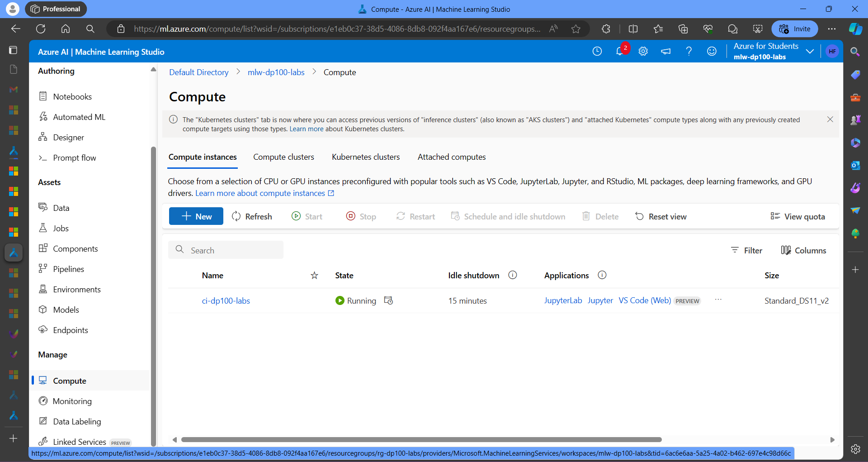Open Learn more about compute instances
The height and width of the screenshot is (462, 868).
(264, 193)
